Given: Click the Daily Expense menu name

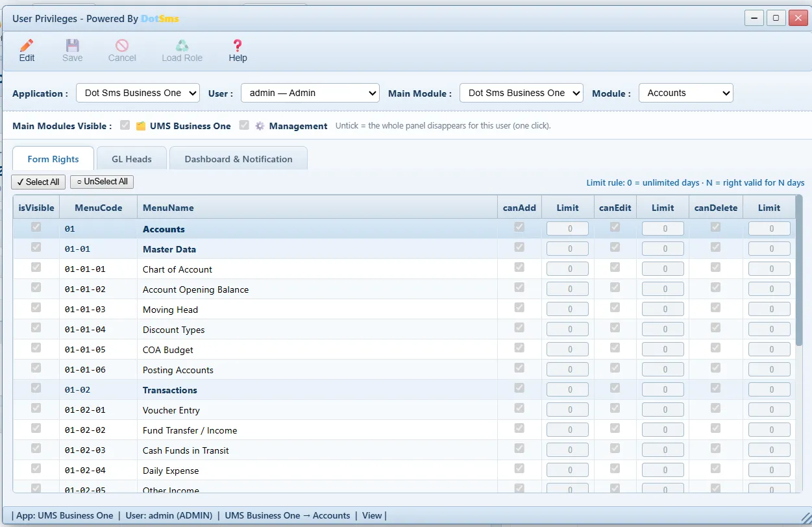Looking at the screenshot, I should click(171, 471).
